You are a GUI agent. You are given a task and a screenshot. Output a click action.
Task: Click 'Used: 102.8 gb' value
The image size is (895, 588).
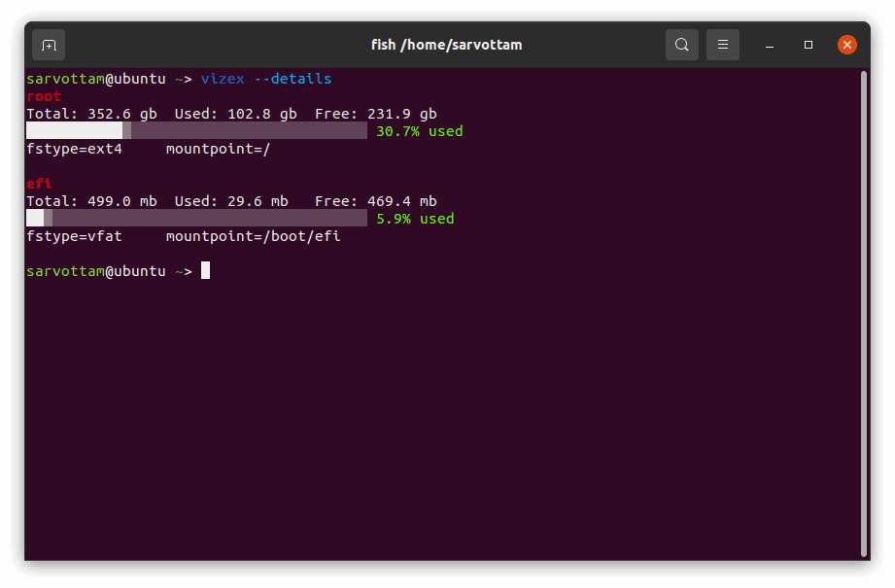pyautogui.click(x=236, y=114)
